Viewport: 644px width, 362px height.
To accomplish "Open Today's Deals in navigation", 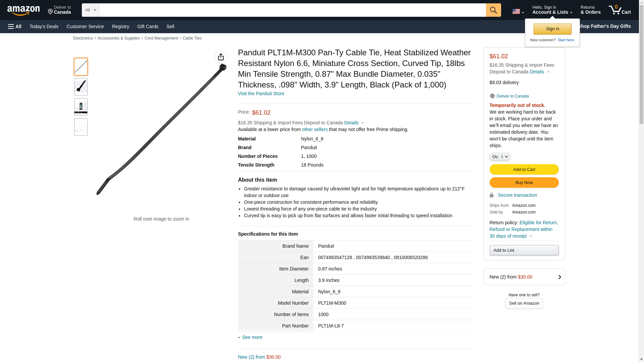I will coord(44,26).
